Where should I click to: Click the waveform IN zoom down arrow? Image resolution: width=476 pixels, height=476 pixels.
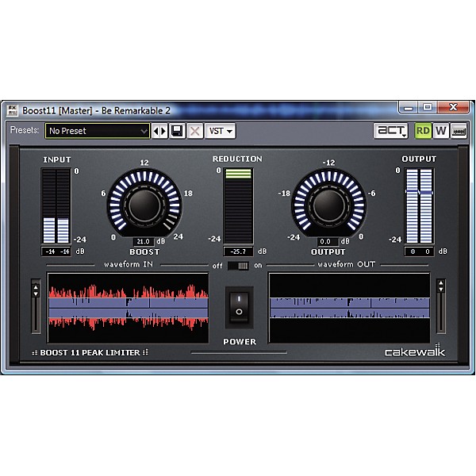coord(36,294)
